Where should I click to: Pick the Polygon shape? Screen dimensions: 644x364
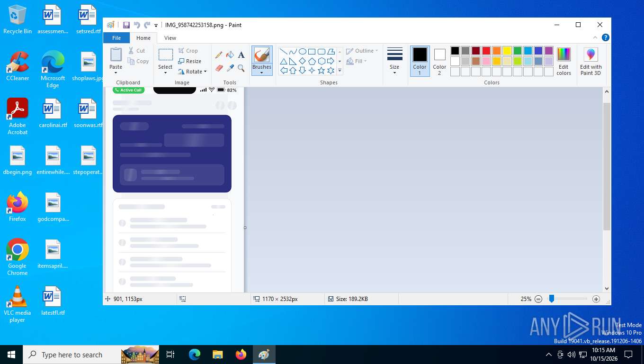tap(331, 52)
